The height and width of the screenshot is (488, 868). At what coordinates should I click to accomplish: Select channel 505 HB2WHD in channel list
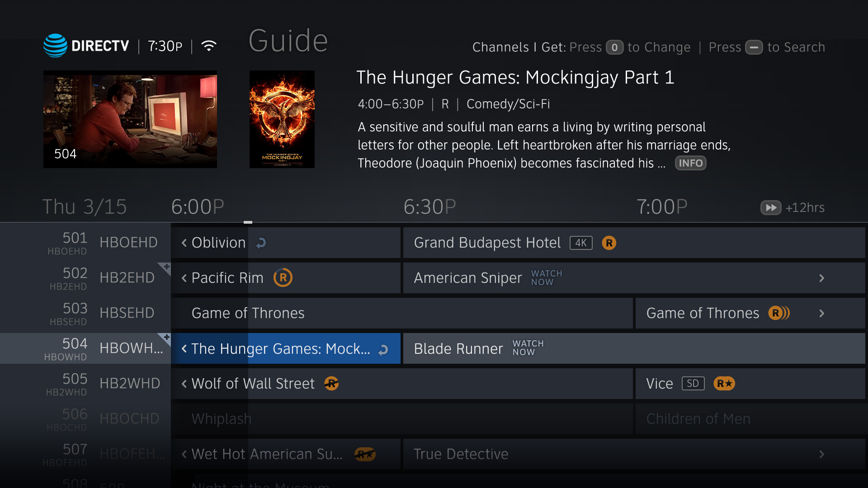(x=85, y=384)
